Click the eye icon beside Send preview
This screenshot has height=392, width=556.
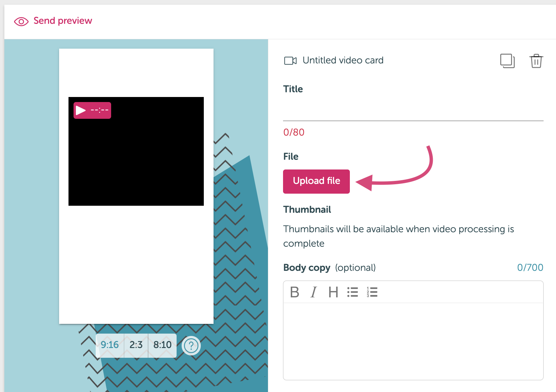21,22
